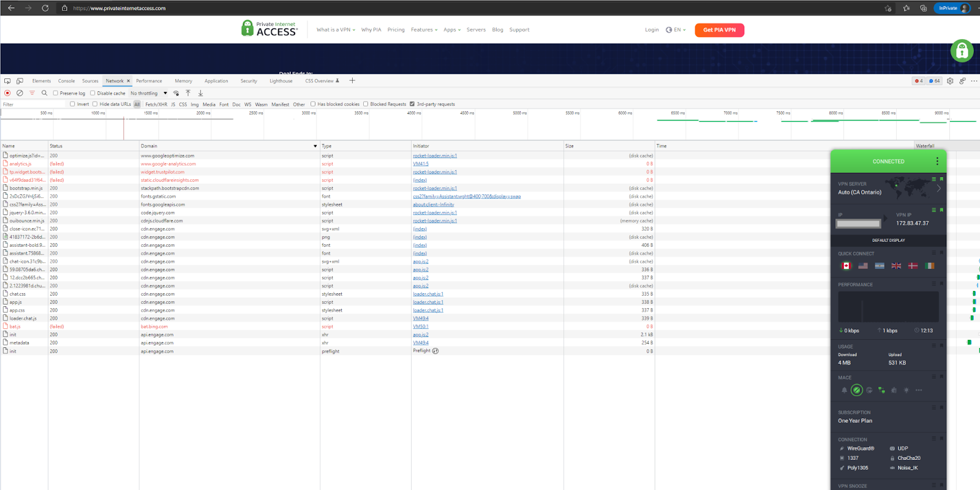
Task: Click the Domain column sort arrow
Action: coord(315,146)
